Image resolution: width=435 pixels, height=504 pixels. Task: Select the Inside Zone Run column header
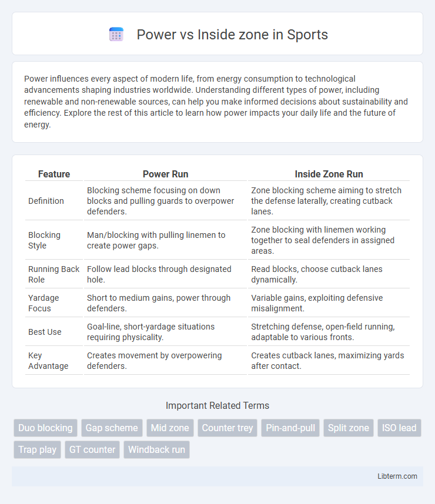coord(329,174)
